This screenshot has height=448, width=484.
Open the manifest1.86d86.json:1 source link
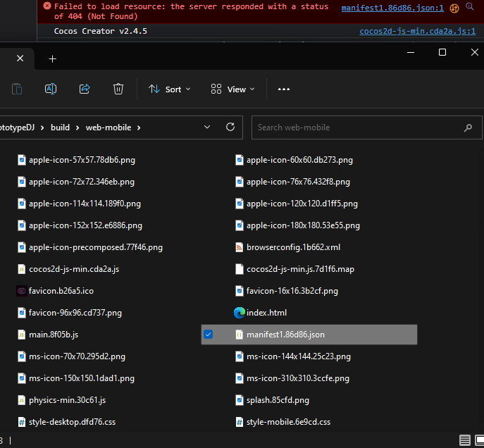(x=392, y=8)
